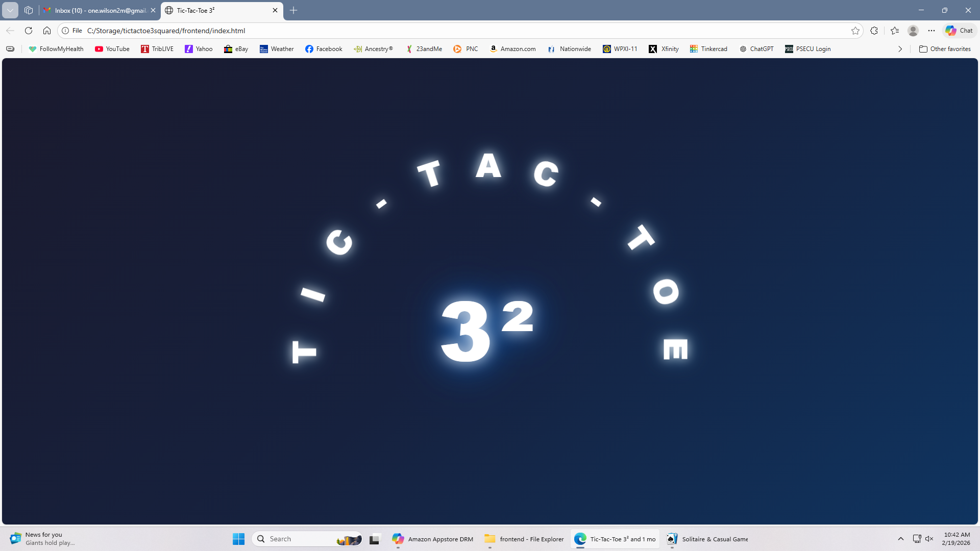Refresh the current page
980x551 pixels.
[29, 31]
